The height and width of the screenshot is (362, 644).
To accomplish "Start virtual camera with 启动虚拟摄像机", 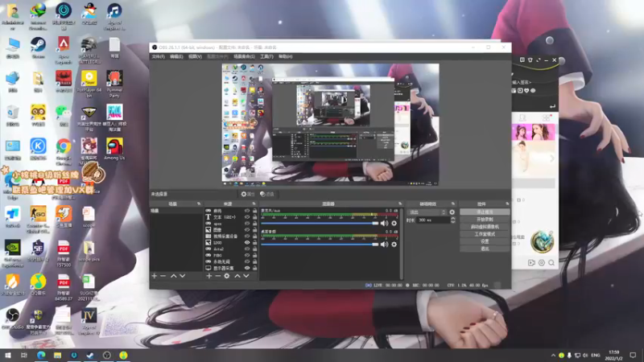I will point(485,227).
